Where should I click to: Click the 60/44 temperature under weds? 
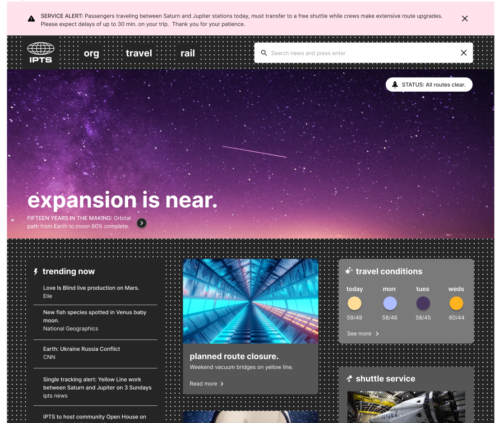pyautogui.click(x=457, y=317)
